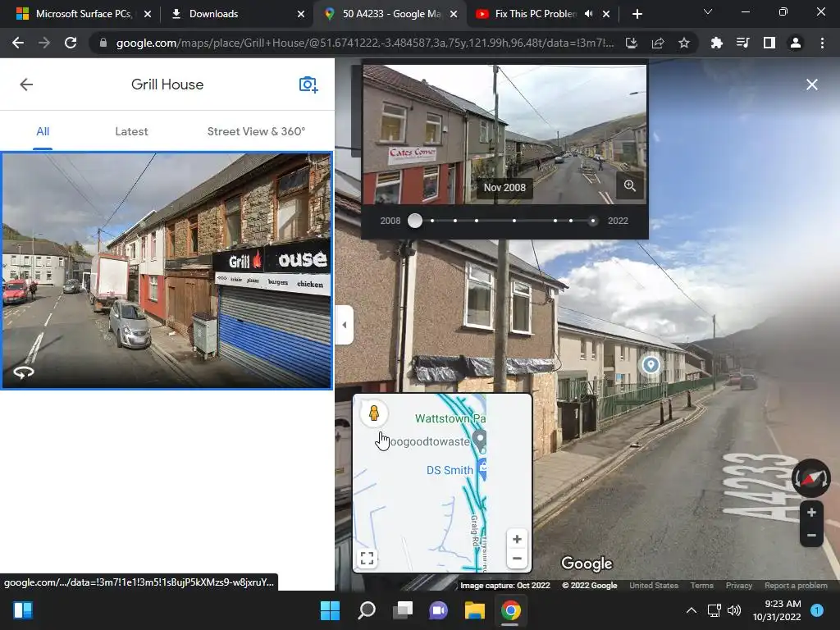
Task: Open Street View & 360° tab
Action: [x=256, y=131]
